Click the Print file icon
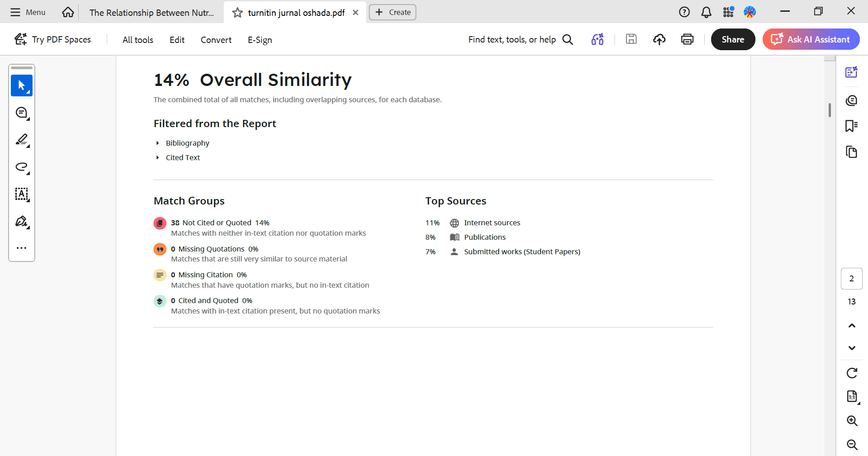Viewport: 868px width, 456px height. click(687, 40)
